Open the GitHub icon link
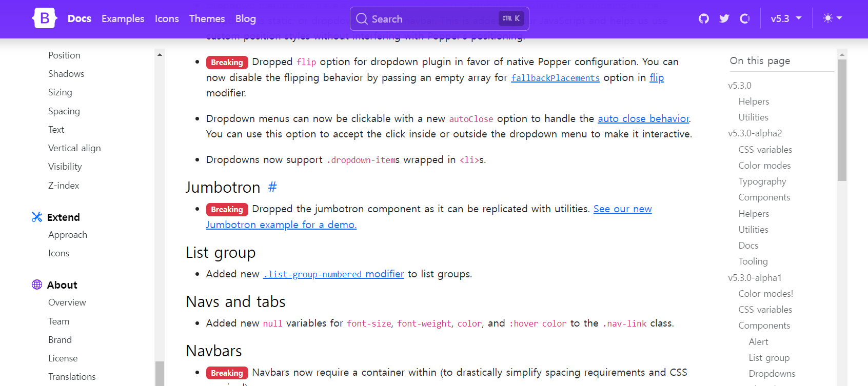 point(704,18)
